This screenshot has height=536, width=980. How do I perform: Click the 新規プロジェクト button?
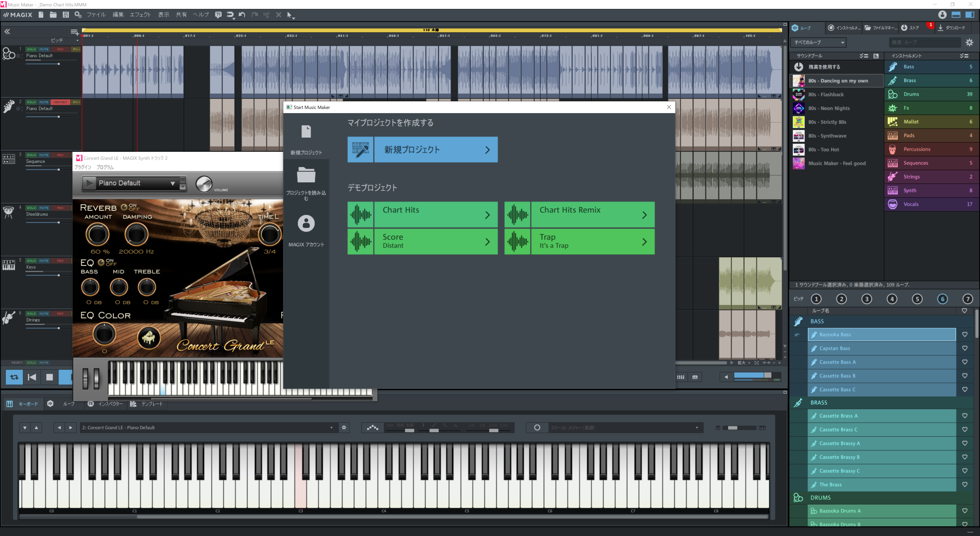click(422, 150)
